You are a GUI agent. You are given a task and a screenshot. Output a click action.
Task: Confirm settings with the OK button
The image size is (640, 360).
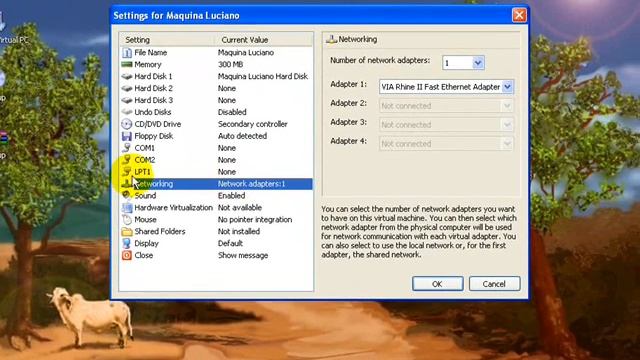point(438,284)
